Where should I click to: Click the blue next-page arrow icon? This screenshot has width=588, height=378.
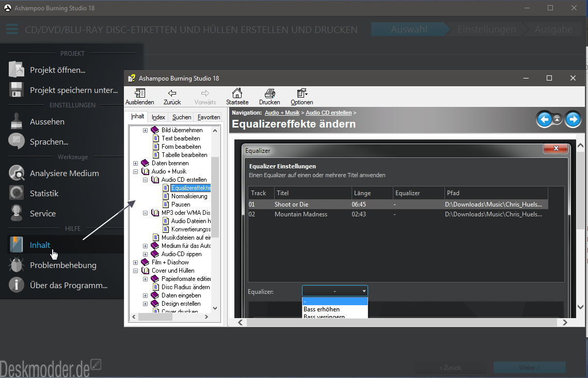pyautogui.click(x=573, y=120)
